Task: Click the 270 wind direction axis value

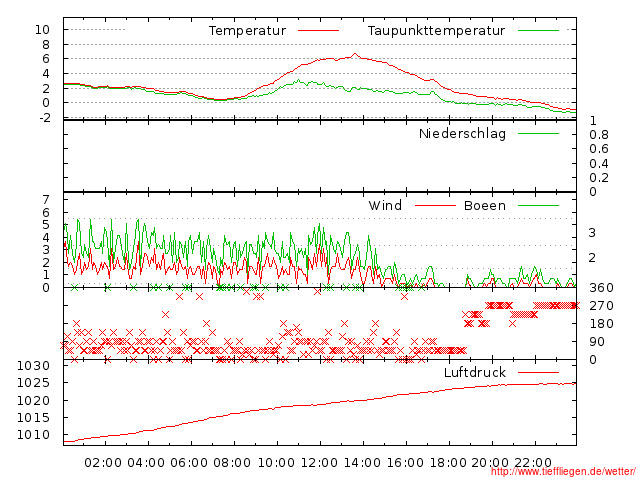Action: [601, 306]
